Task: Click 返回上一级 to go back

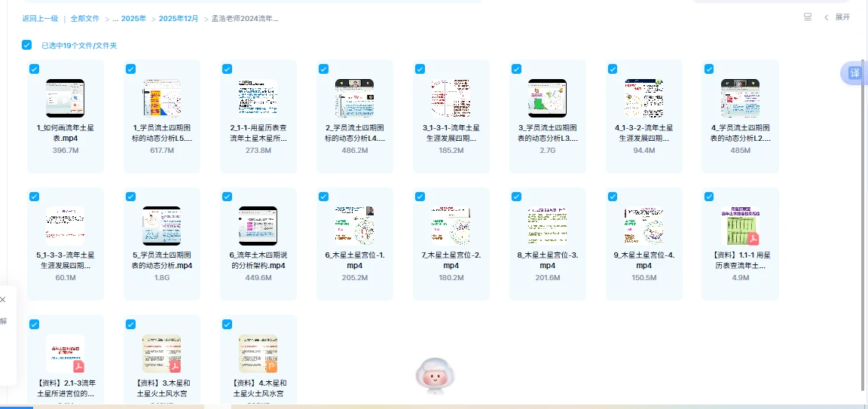Action: coord(40,19)
